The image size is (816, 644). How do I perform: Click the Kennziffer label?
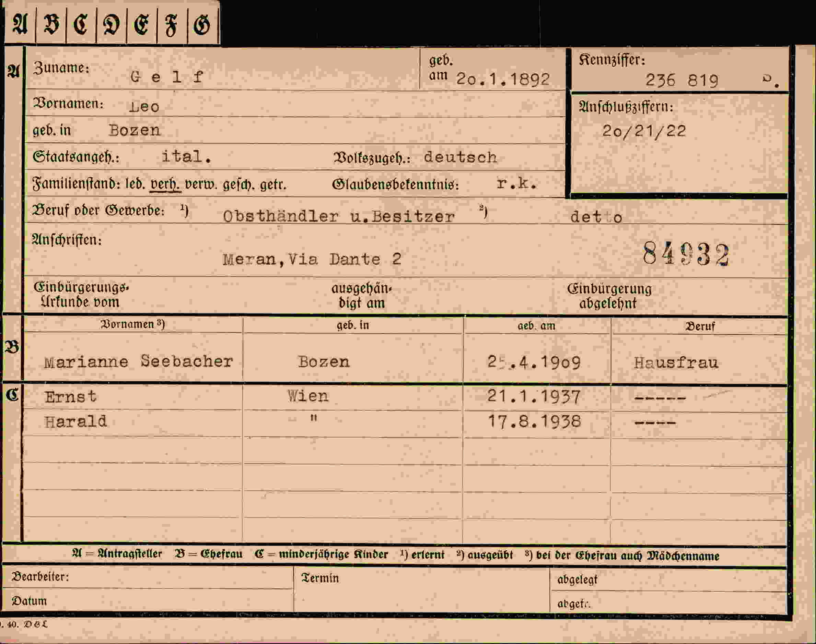point(612,60)
